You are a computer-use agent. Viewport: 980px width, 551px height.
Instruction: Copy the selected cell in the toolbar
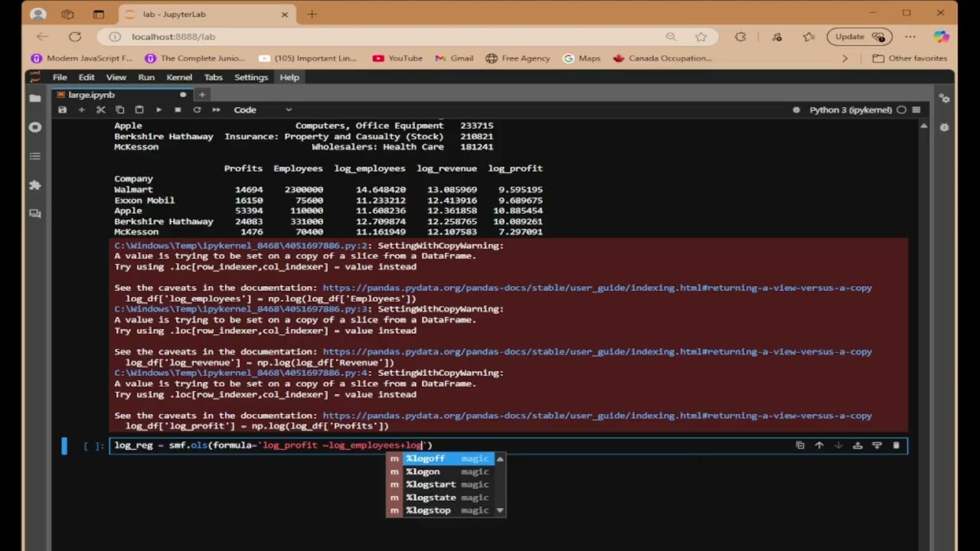click(119, 109)
